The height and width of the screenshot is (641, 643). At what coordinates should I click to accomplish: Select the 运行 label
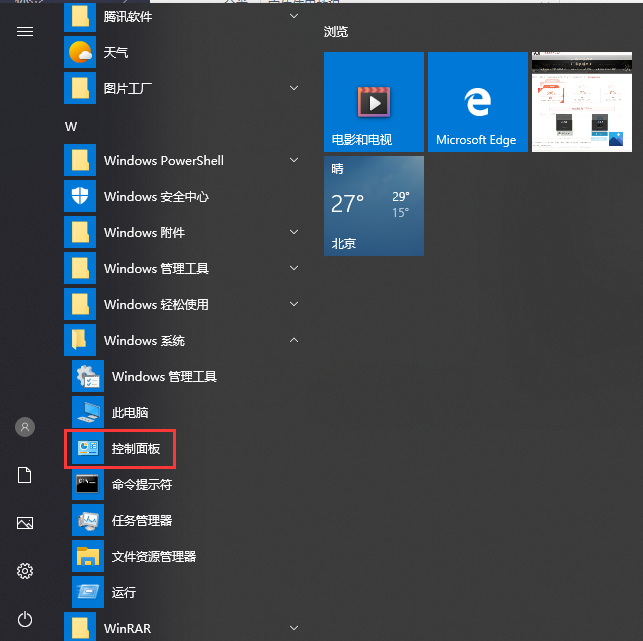point(124,593)
